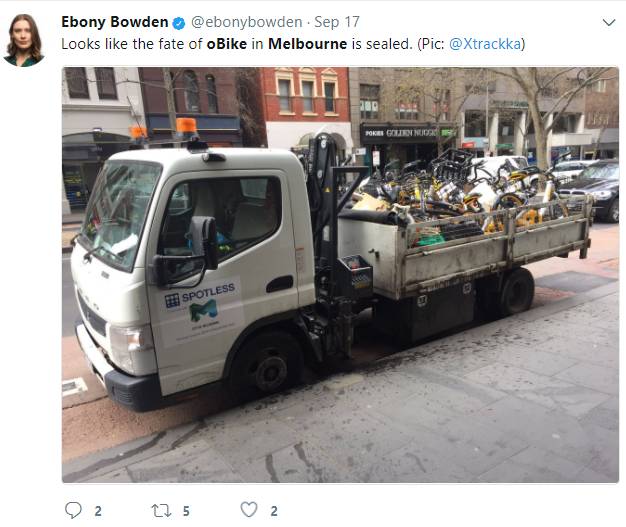
Task: Click the bold oBike keyword
Action: point(227,44)
